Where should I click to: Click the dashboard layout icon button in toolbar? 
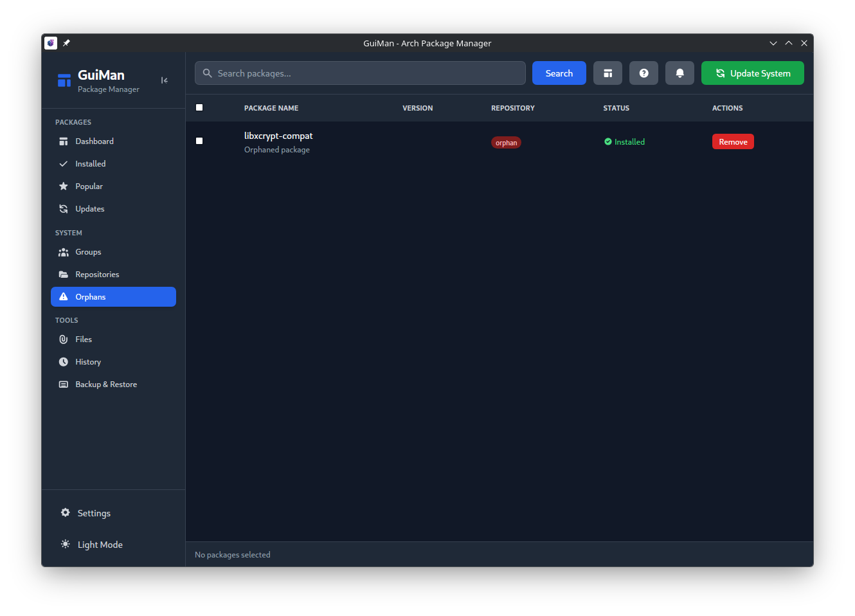(x=607, y=73)
